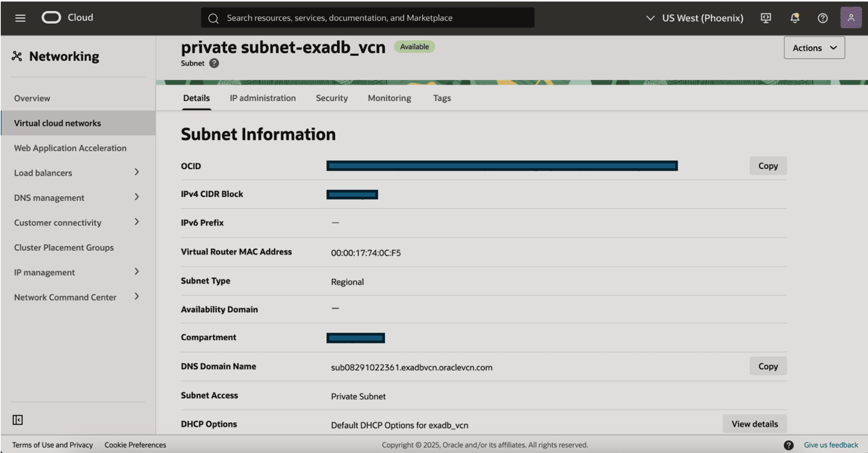Click the Give us feedback link
The image size is (868, 453).
coord(830,445)
